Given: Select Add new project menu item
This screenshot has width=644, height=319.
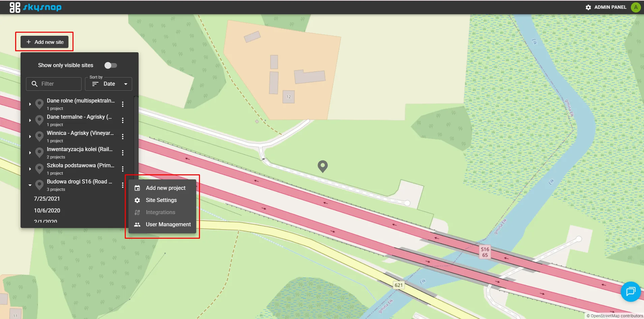Looking at the screenshot, I should click(165, 188).
